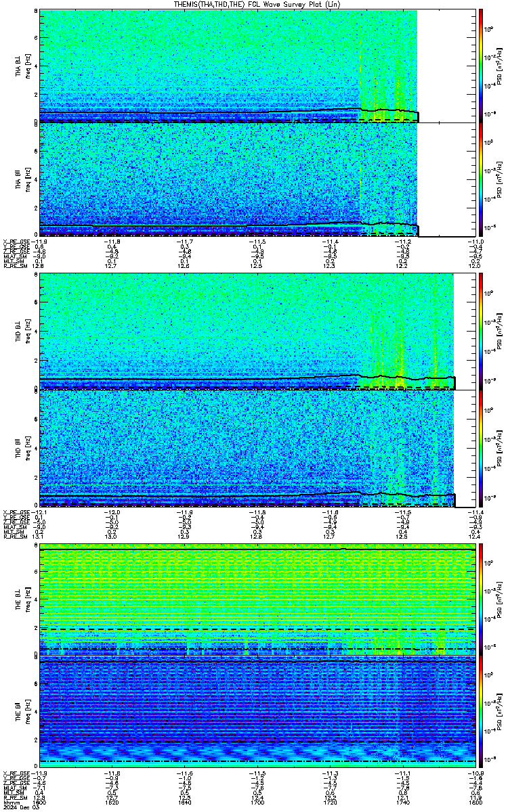This screenshot has width=508, height=812.
Task: Click the 'R_RE_SM' label under the THA panels
Action: 16,266
